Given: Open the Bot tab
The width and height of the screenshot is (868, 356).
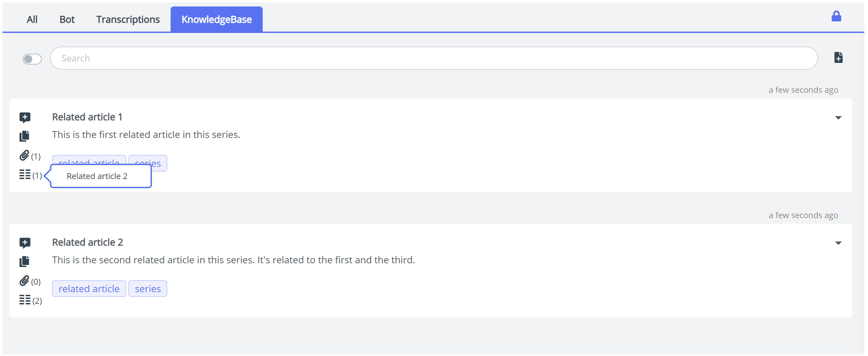Looking at the screenshot, I should click(67, 20).
